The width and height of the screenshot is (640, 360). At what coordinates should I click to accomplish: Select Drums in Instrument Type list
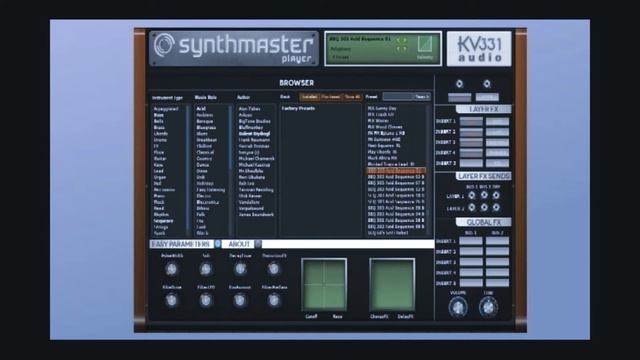click(160, 140)
